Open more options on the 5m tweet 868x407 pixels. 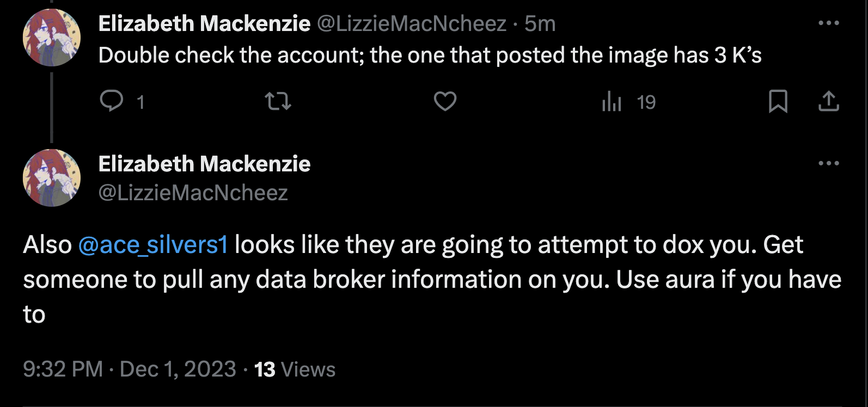pos(829,23)
